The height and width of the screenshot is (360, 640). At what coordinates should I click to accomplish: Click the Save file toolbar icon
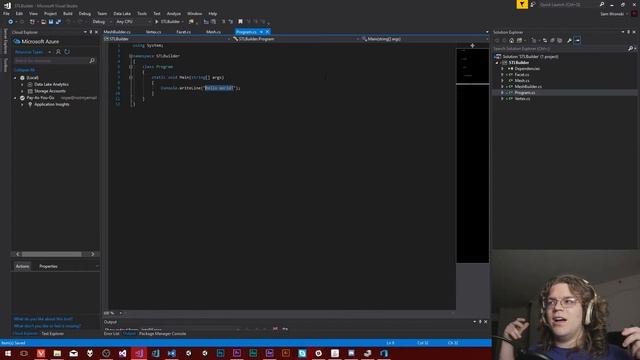point(51,22)
